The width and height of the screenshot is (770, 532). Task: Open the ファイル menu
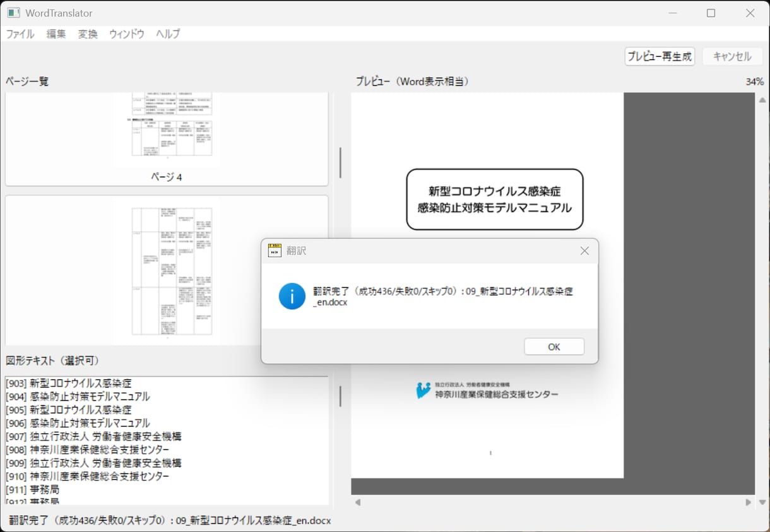tap(20, 34)
